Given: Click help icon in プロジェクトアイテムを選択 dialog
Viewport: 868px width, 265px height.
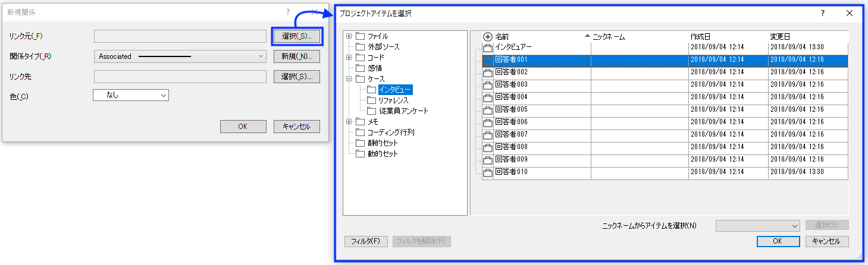Looking at the screenshot, I should 822,13.
